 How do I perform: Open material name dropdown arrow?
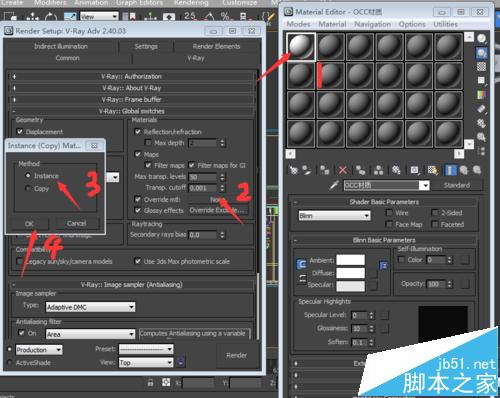pos(424,185)
